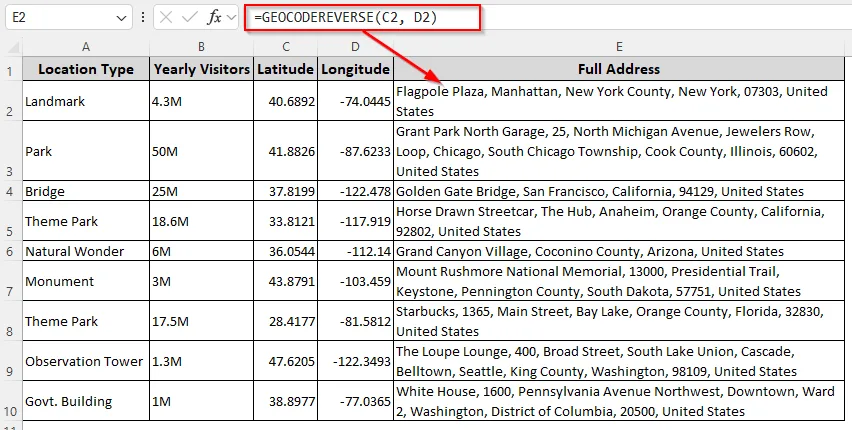The height and width of the screenshot is (430, 852).
Task: Click the Cancel X icon in formula bar
Action: 166,17
